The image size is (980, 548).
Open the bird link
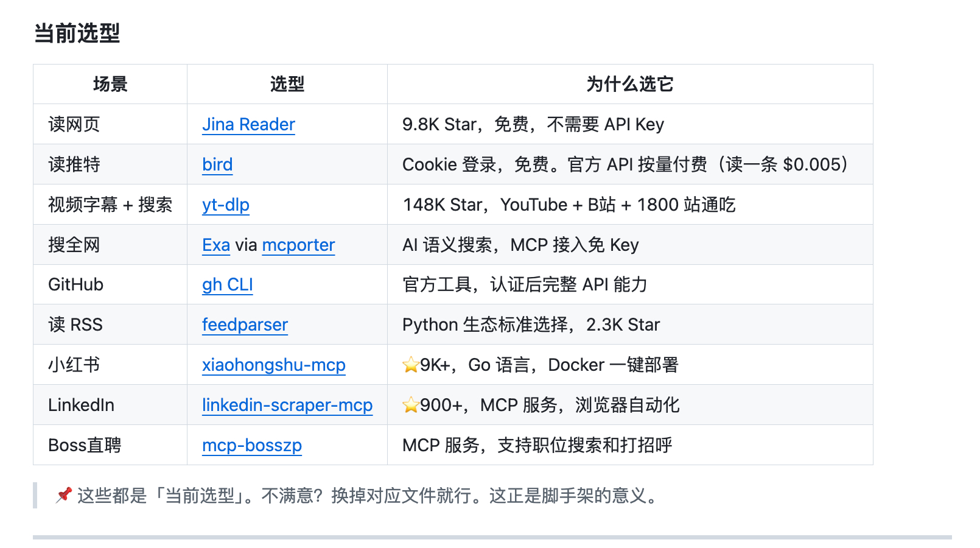(217, 164)
